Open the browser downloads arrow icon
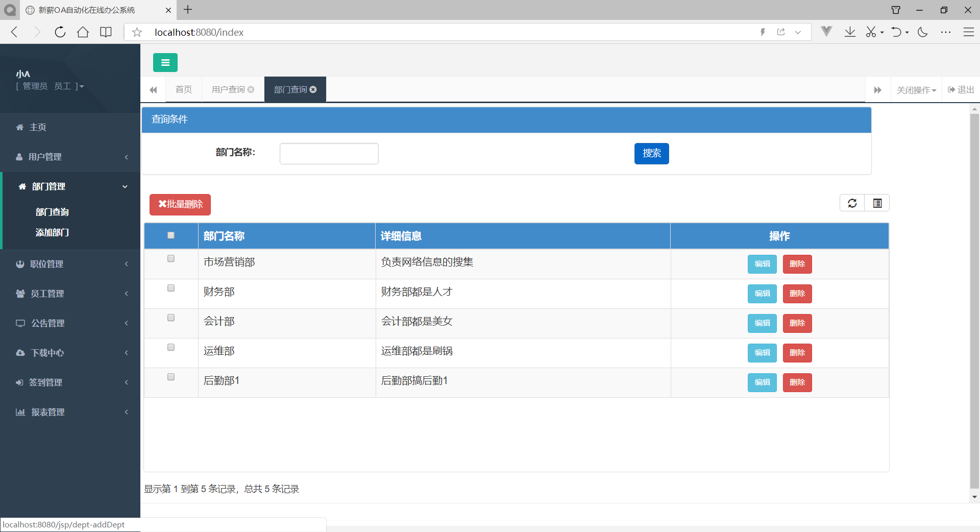Viewport: 980px width, 532px height. [850, 32]
